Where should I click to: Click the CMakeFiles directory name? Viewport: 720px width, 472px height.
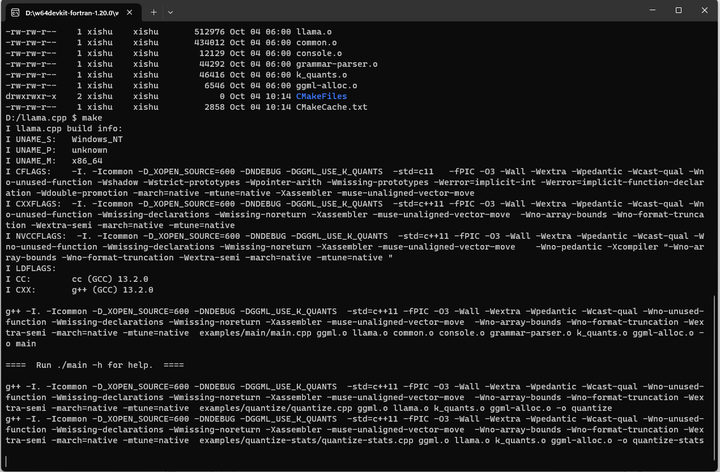321,96
